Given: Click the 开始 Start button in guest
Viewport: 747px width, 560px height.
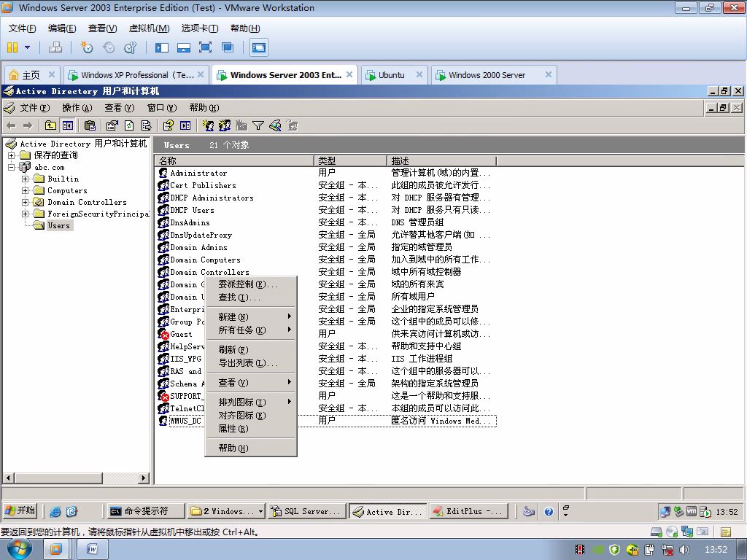Looking at the screenshot, I should pyautogui.click(x=20, y=511).
